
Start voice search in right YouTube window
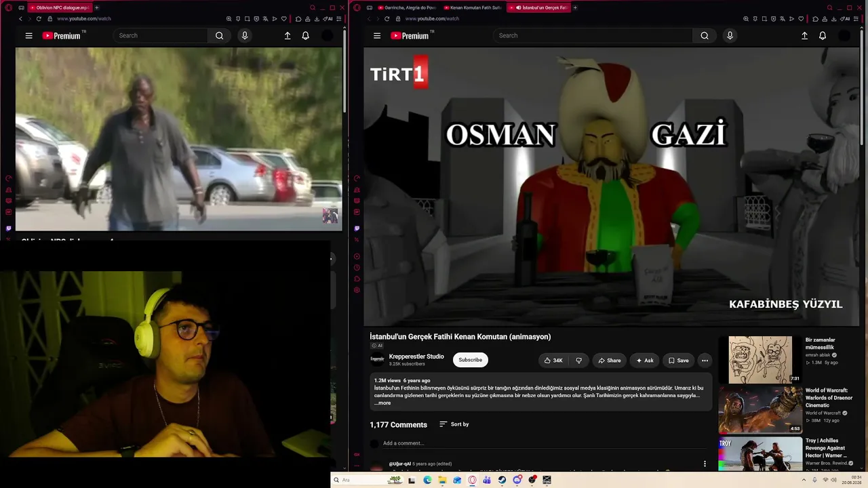coord(730,36)
